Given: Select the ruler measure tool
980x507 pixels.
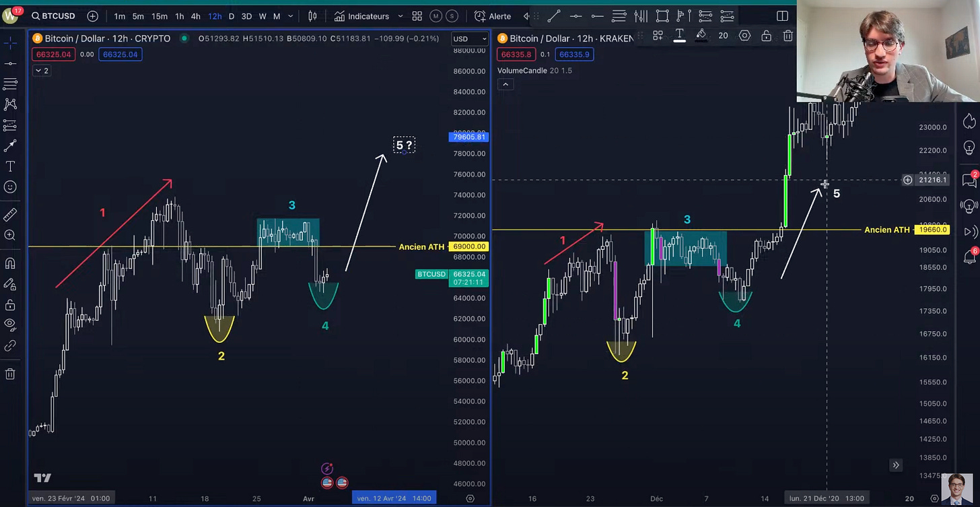Looking at the screenshot, I should pos(10,215).
